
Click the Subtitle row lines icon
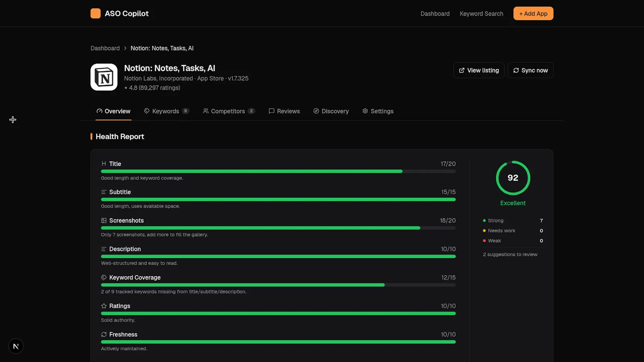(x=104, y=192)
